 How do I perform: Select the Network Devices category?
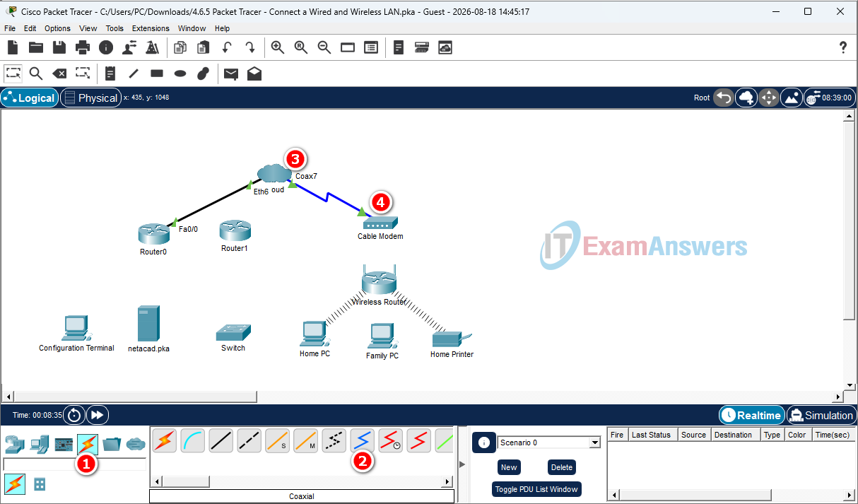pos(13,445)
